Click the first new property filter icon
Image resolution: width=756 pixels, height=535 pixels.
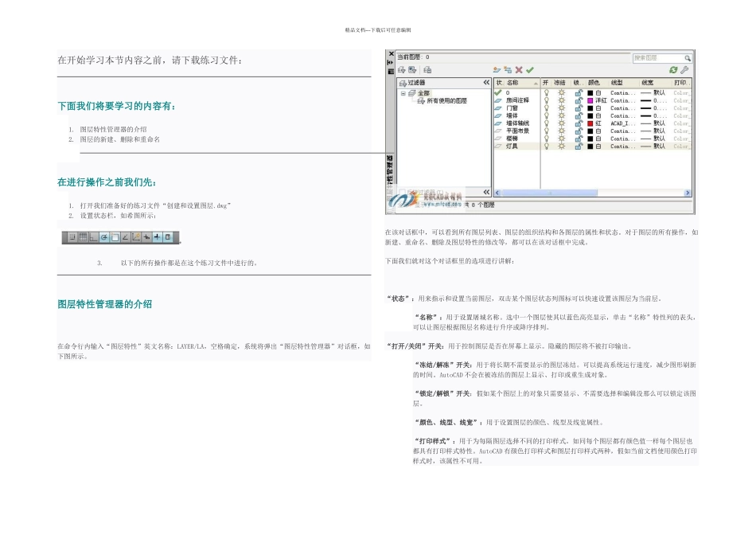[402, 70]
